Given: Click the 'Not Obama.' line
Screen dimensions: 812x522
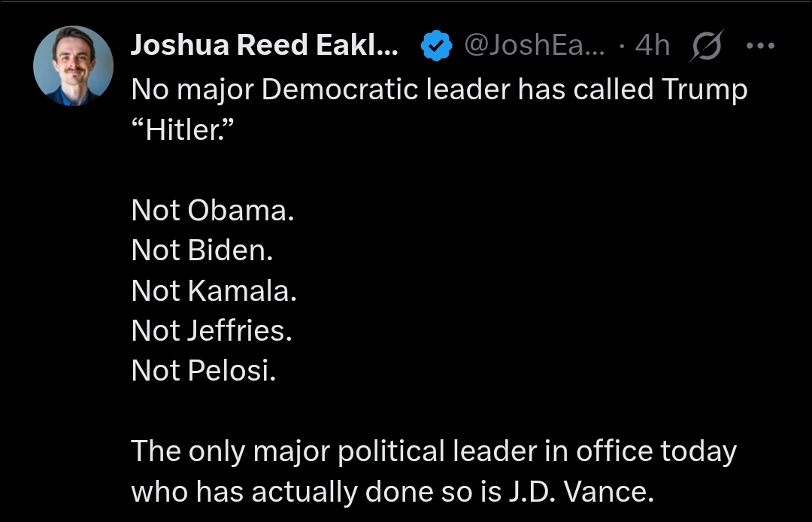Looking at the screenshot, I should tap(213, 211).
